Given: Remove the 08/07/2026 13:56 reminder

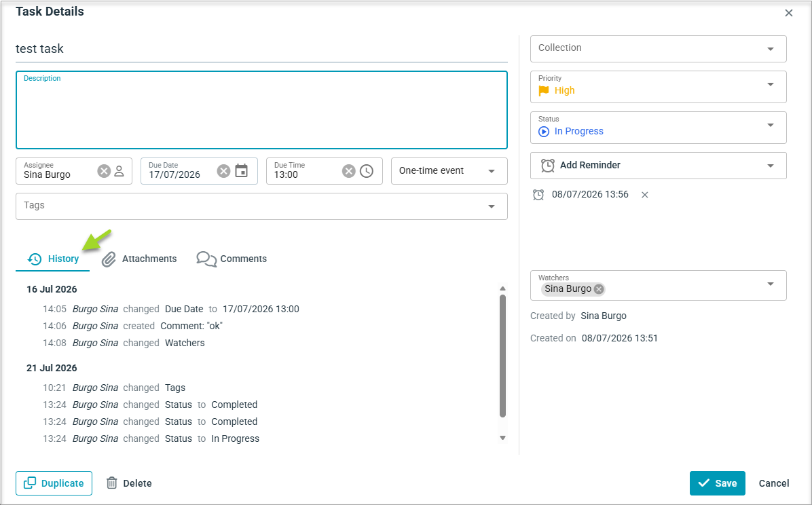Looking at the screenshot, I should pyautogui.click(x=645, y=195).
